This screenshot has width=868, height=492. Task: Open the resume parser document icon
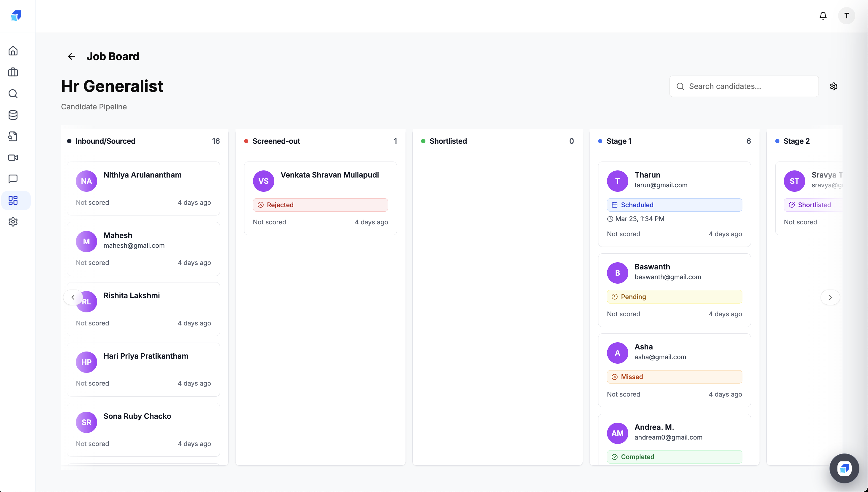click(x=13, y=136)
